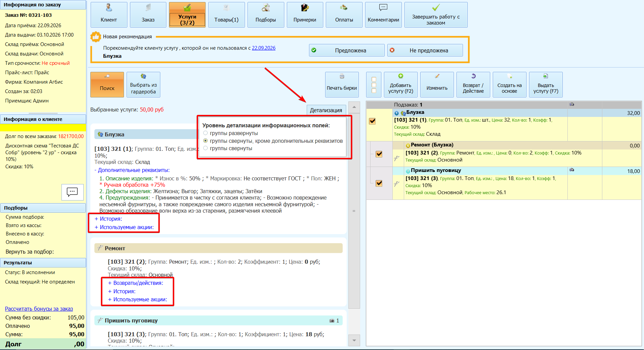Click Выбрать из гардероба
This screenshot has height=350, width=644.
click(x=143, y=85)
